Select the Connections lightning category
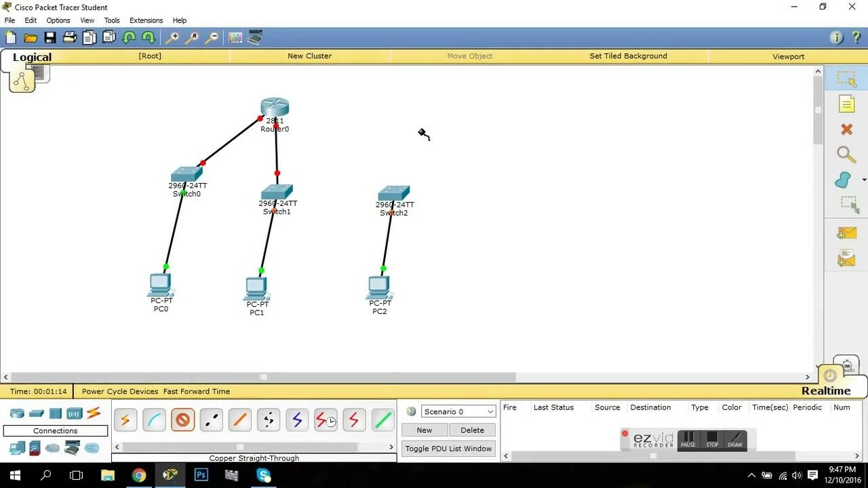The height and width of the screenshot is (488, 868). point(94,413)
